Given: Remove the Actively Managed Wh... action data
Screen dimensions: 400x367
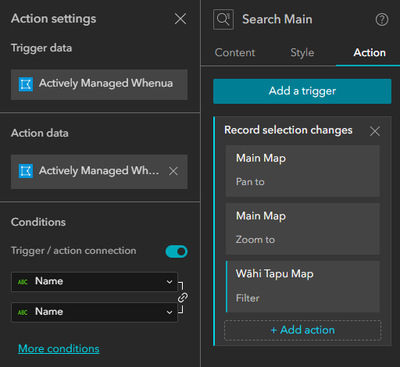Looking at the screenshot, I should point(173,171).
